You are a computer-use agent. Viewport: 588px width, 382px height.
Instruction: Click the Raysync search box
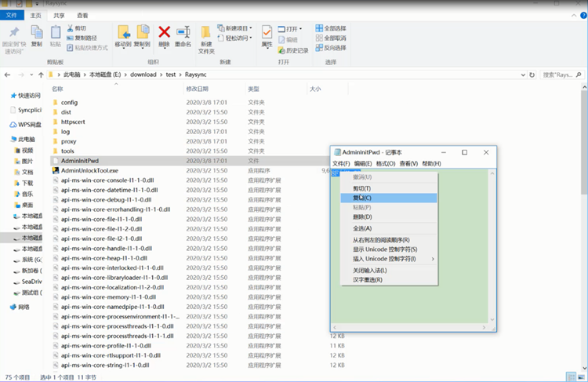click(560, 75)
